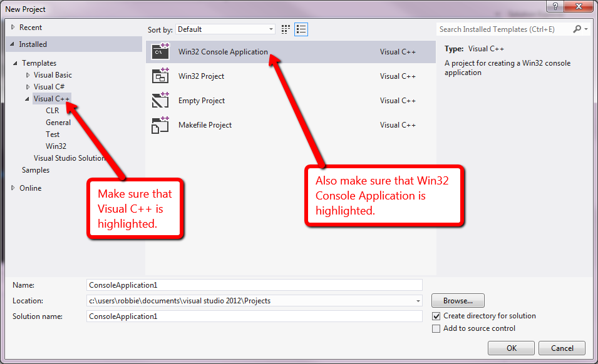Select the 'Win32 Console Application' row text
Screen dimensions: 598x364
[223, 52]
